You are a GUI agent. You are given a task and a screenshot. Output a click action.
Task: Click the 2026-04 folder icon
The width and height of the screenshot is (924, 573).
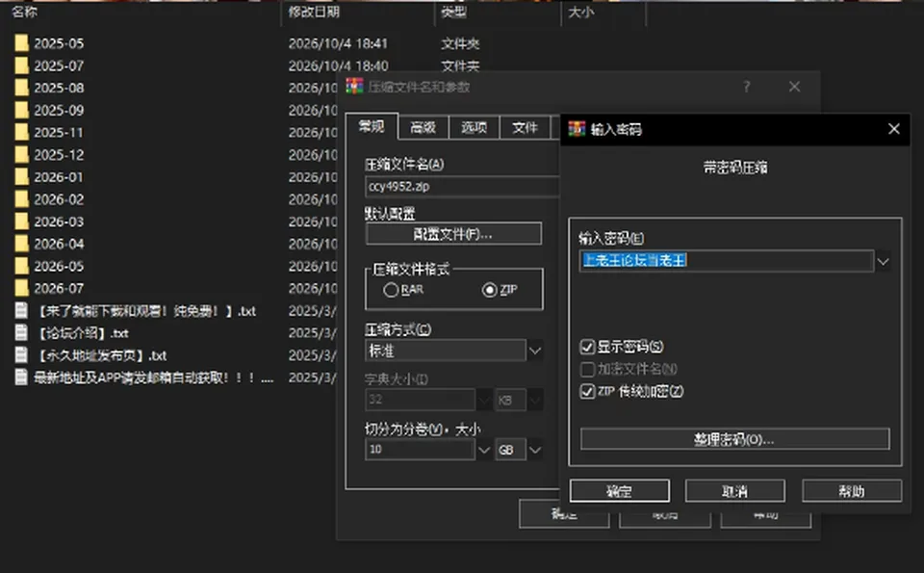click(x=22, y=244)
